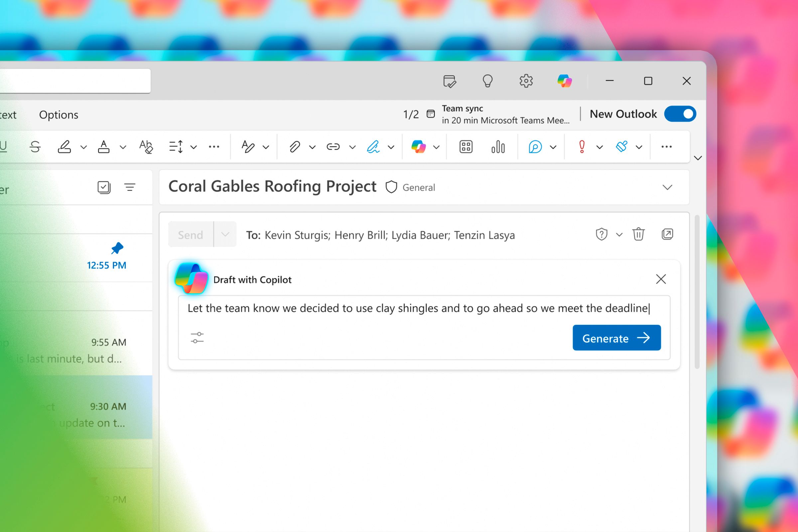This screenshot has width=798, height=532.
Task: Unpin the 12:55 PM message
Action: point(117,248)
